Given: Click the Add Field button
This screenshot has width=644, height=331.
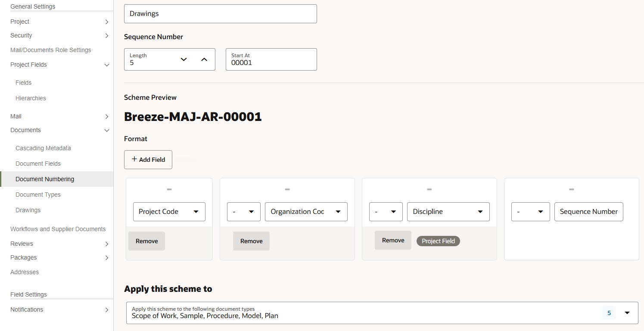Looking at the screenshot, I should tap(148, 160).
